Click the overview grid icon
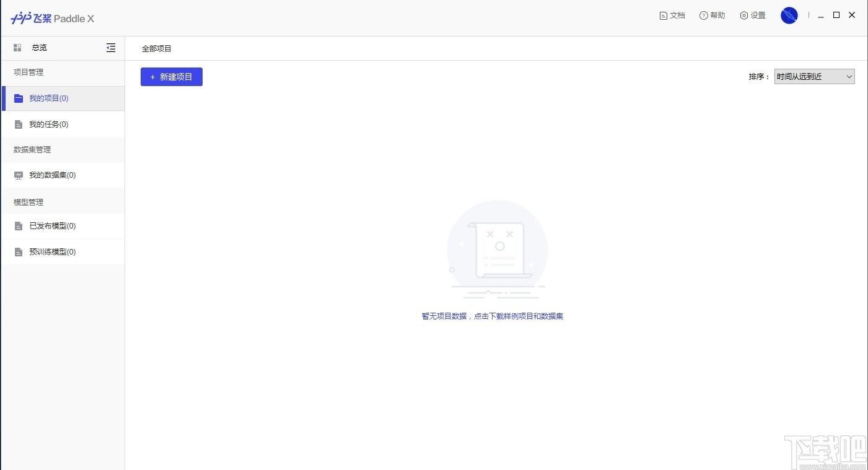This screenshot has height=470, width=868. tap(17, 48)
